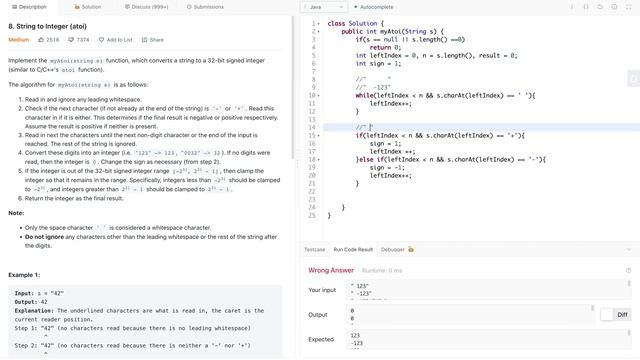Click the return 0; statement on line 4
The image size is (640, 360).
pos(385,47)
